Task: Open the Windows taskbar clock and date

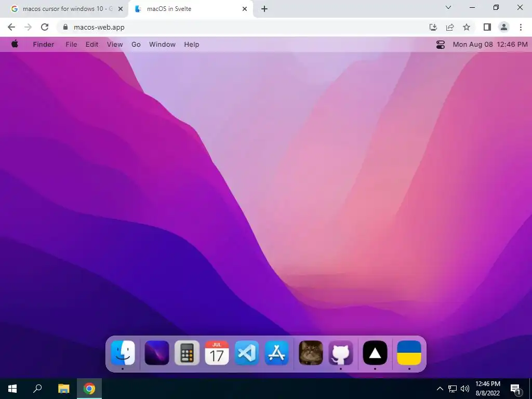Action: point(487,389)
